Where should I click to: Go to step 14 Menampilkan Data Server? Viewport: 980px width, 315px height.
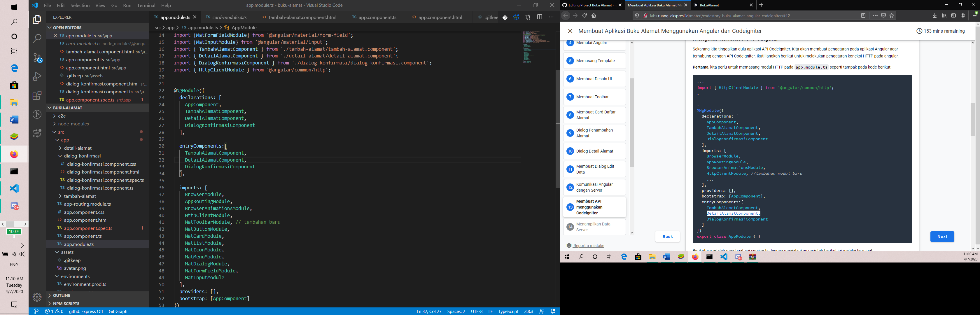(594, 227)
